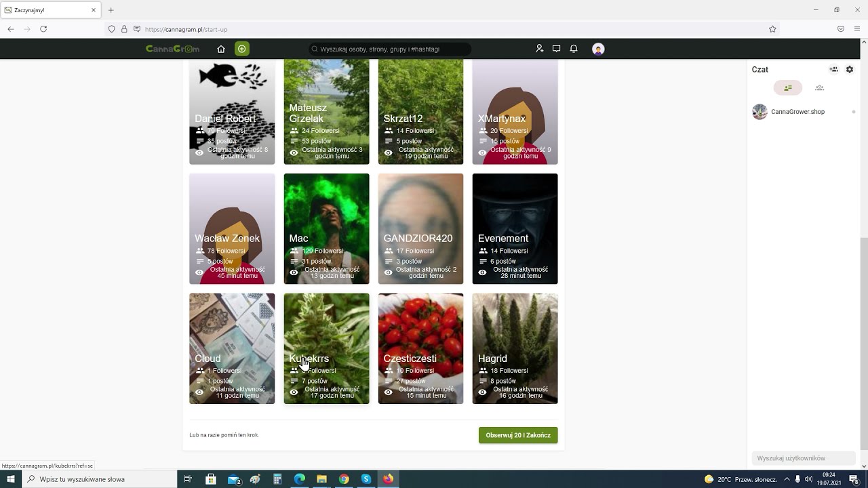868x488 pixels.
Task: Switch to the group chats tab
Action: (819, 87)
